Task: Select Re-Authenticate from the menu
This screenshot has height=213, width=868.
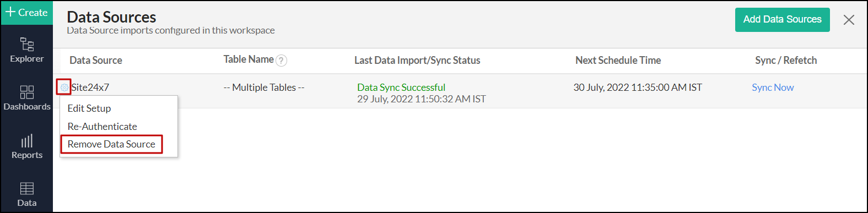Action: point(103,127)
